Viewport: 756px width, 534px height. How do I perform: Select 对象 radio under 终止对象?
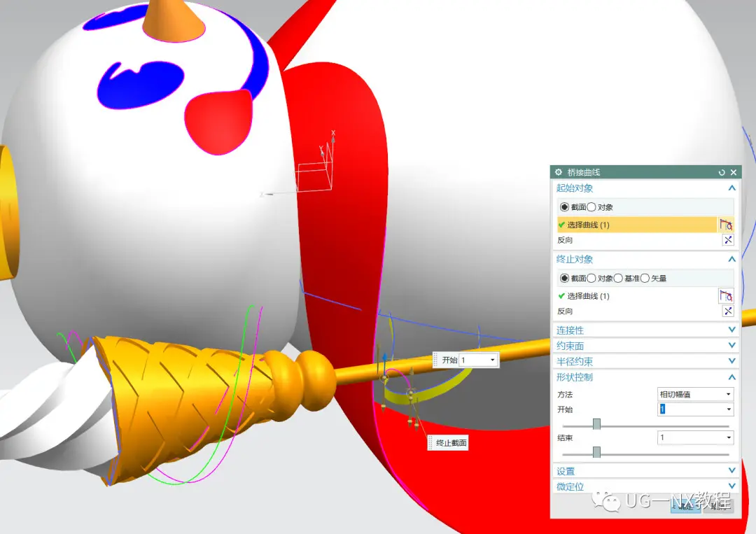coord(591,278)
